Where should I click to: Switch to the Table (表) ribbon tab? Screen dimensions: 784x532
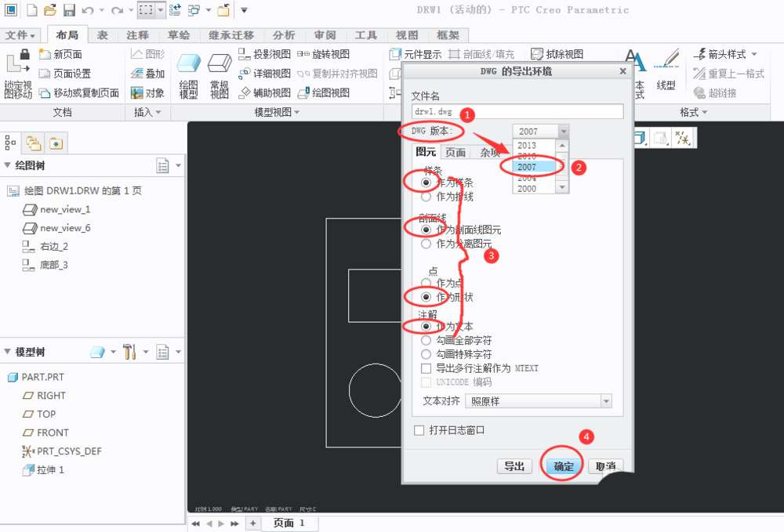[x=103, y=35]
